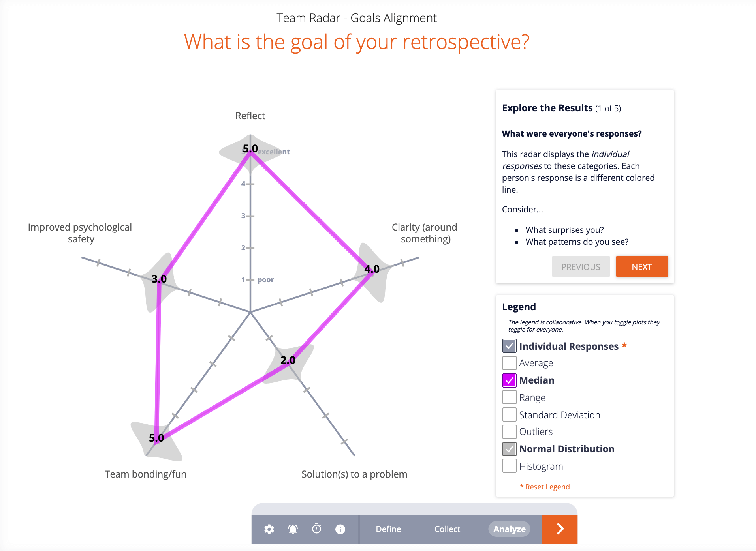Open the timer tool
The width and height of the screenshot is (756, 551).
[317, 529]
